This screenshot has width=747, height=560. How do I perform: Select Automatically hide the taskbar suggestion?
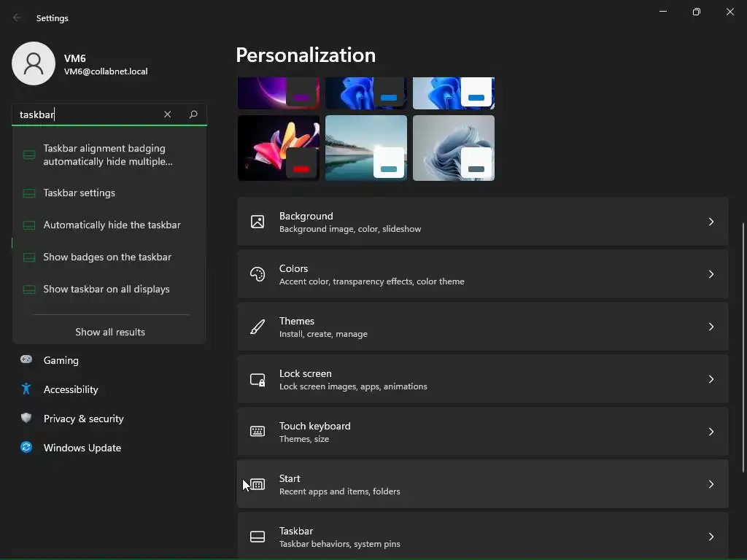[x=109, y=225]
